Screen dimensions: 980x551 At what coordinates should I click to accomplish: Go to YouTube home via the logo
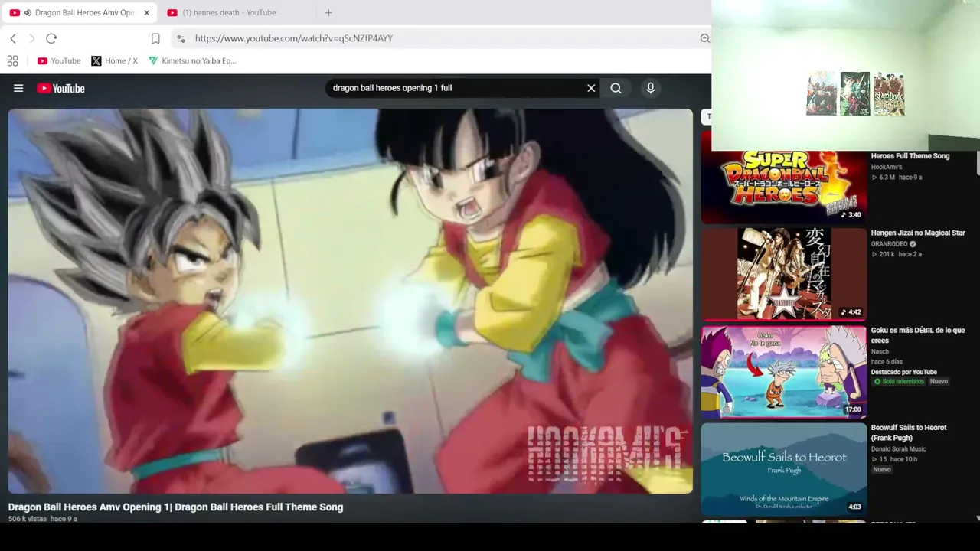click(61, 88)
